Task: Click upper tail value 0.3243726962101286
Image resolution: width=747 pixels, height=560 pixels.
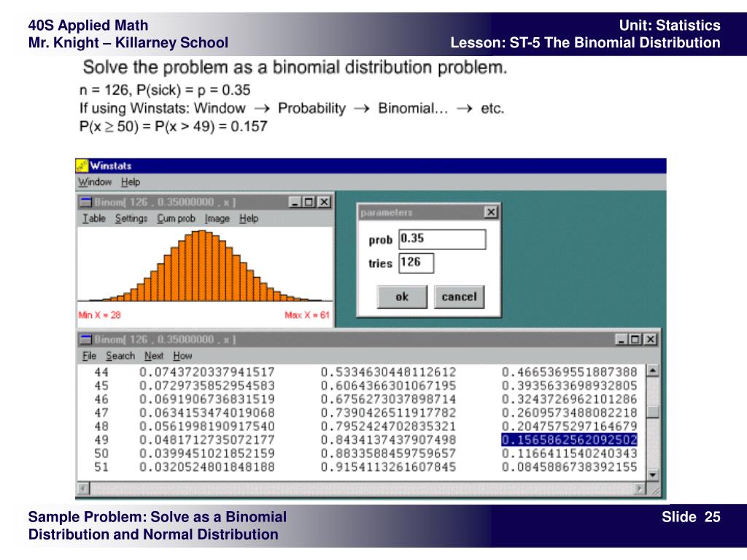Action: (569, 399)
